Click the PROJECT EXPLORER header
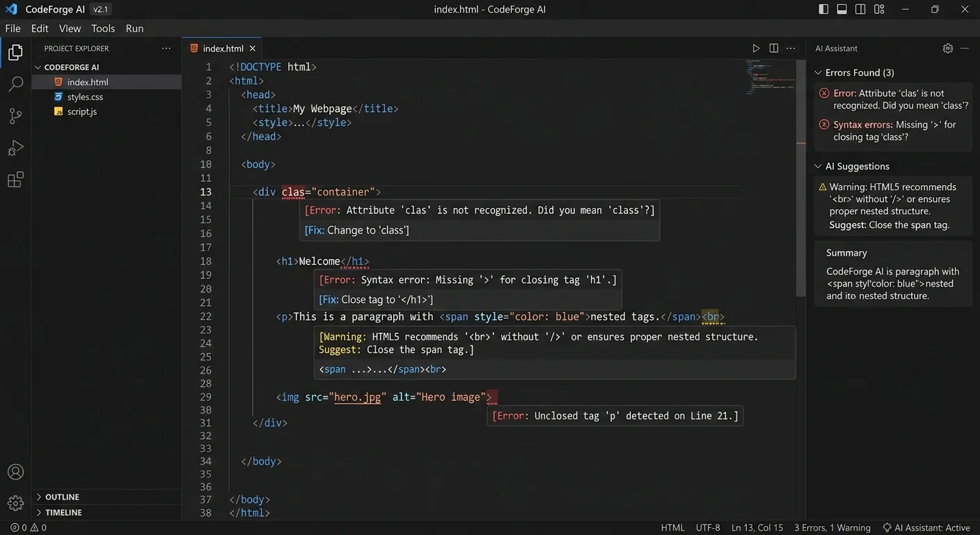This screenshot has height=535, width=980. (77, 48)
